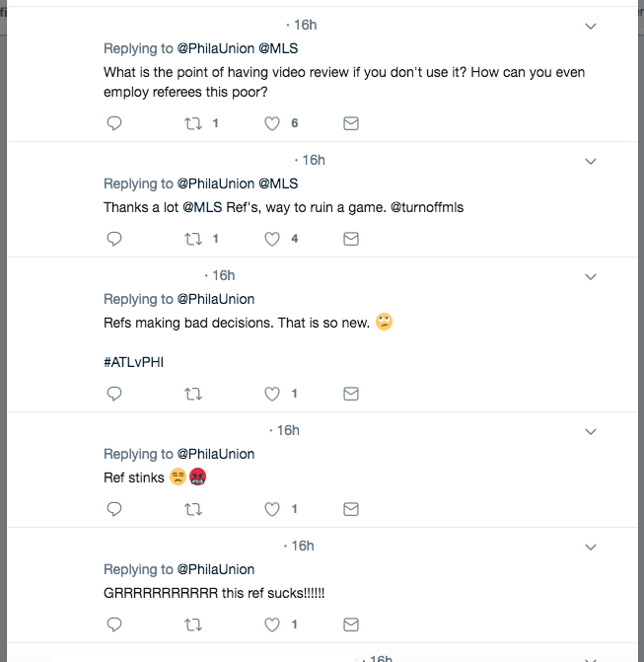Open the #ATLvPHI hashtag

click(x=133, y=362)
